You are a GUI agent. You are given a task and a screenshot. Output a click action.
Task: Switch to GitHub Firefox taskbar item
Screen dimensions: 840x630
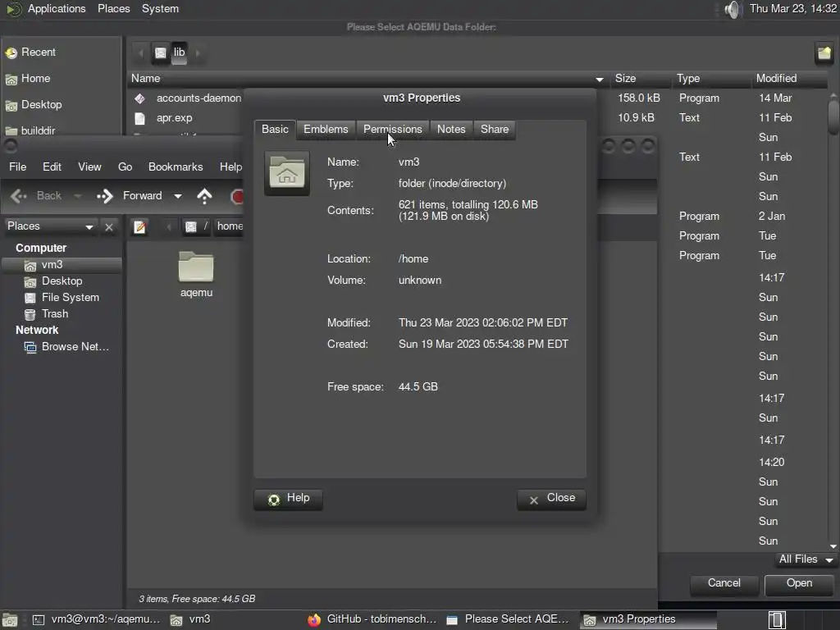(x=372, y=620)
